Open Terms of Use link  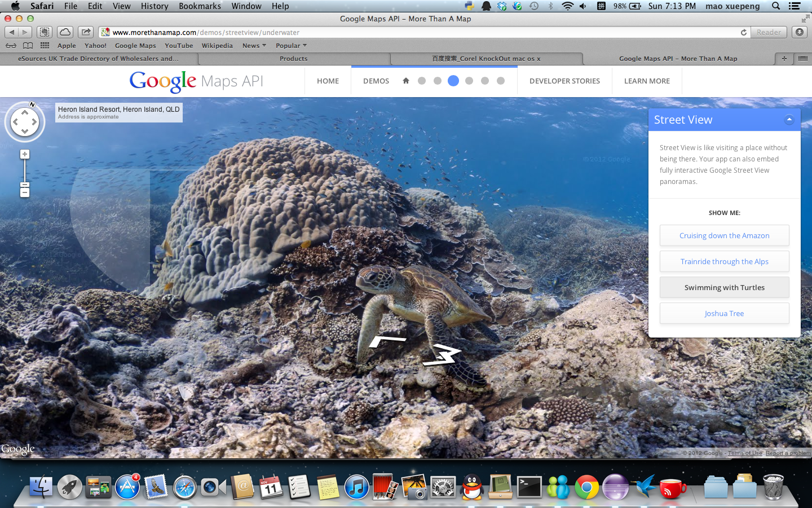click(x=745, y=453)
